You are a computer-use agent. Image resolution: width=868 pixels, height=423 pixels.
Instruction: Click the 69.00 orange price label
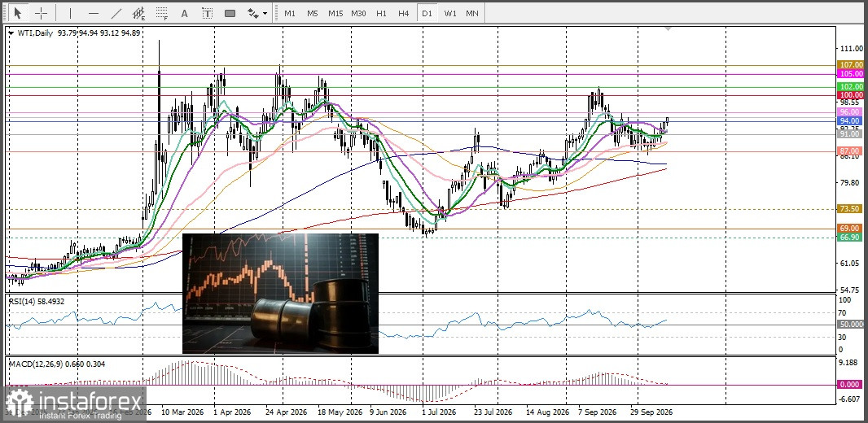pos(851,229)
